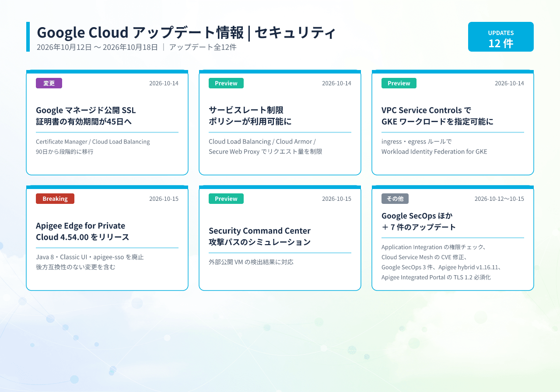Click the gray その他 tag
560x392 pixels.
click(395, 199)
